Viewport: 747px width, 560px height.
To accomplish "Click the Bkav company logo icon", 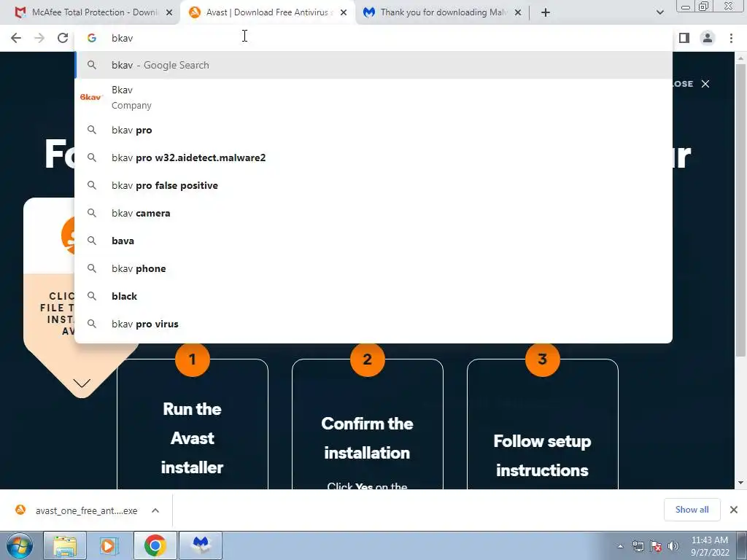I will tap(91, 97).
